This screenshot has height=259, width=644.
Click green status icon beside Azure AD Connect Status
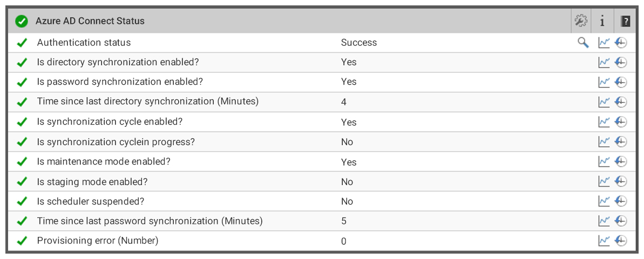(x=22, y=21)
